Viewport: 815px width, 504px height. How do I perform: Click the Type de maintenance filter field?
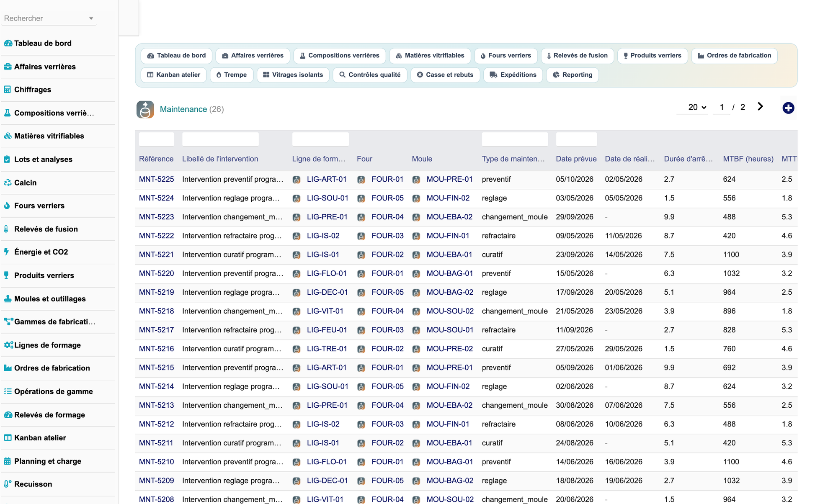pyautogui.click(x=515, y=139)
